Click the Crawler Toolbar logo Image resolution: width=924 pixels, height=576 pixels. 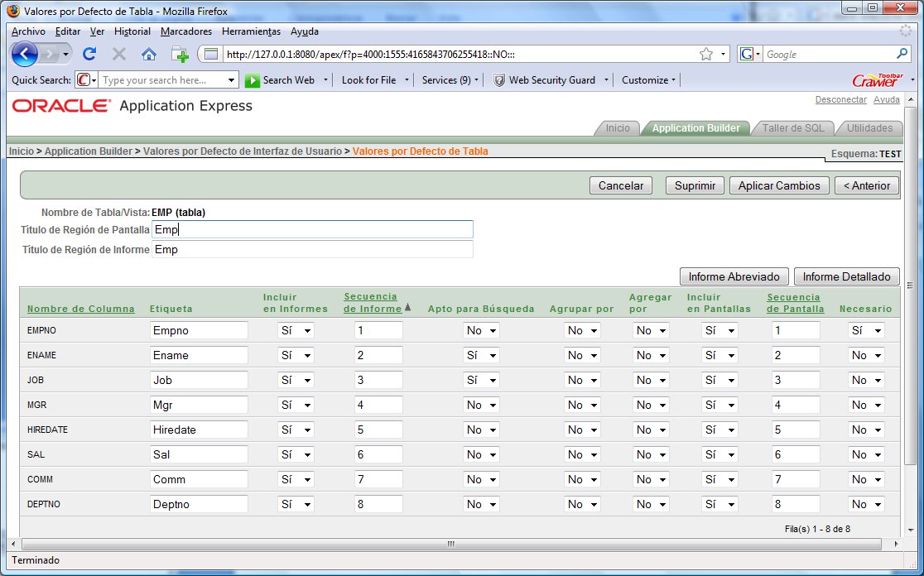click(x=878, y=79)
